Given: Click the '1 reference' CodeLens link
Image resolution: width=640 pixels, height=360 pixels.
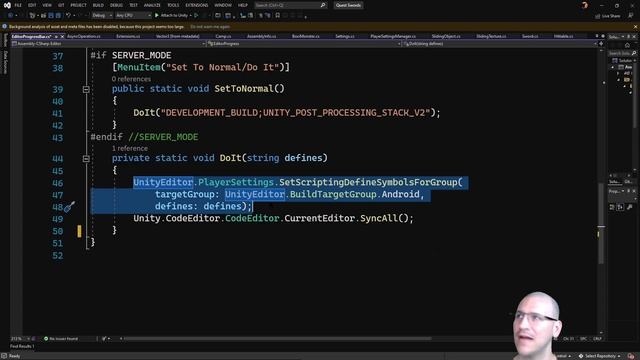Looking at the screenshot, I should click(x=130, y=149).
